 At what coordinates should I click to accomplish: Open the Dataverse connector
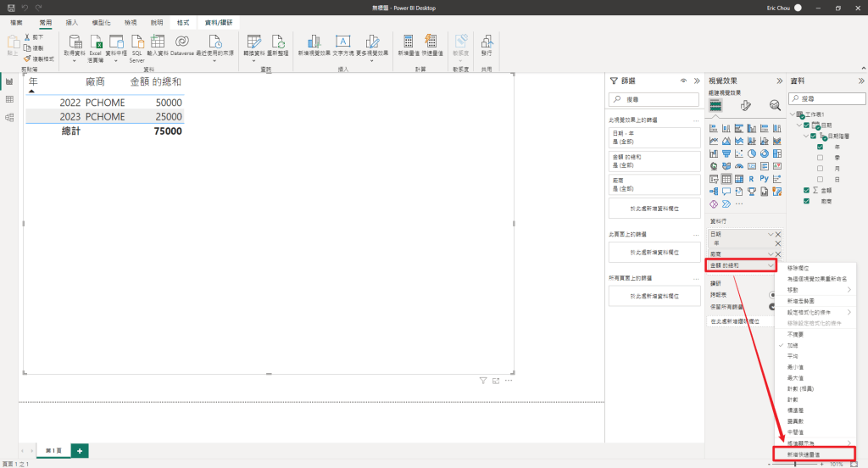(181, 46)
